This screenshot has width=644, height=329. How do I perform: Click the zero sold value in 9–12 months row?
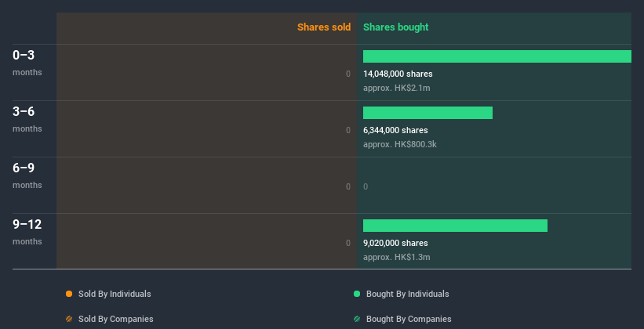click(x=348, y=243)
